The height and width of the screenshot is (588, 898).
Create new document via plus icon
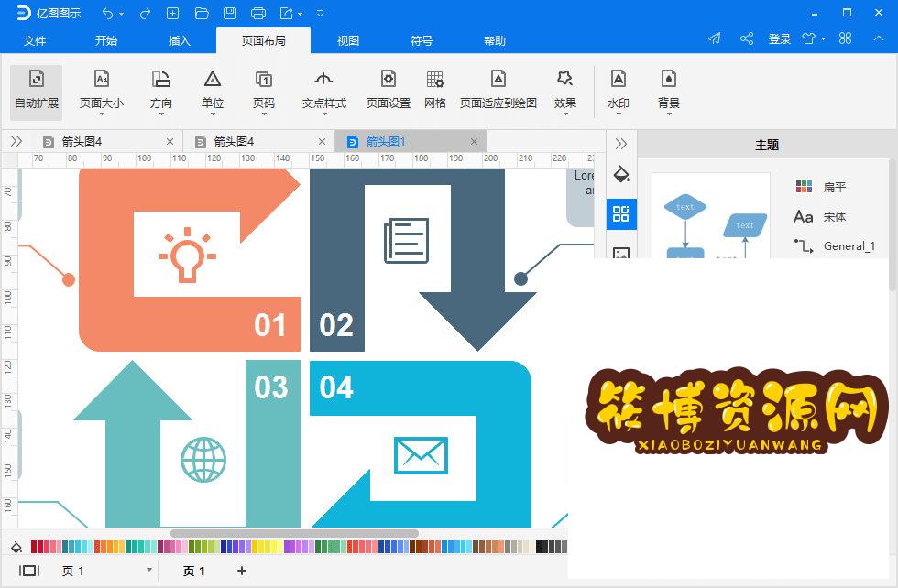[x=172, y=13]
